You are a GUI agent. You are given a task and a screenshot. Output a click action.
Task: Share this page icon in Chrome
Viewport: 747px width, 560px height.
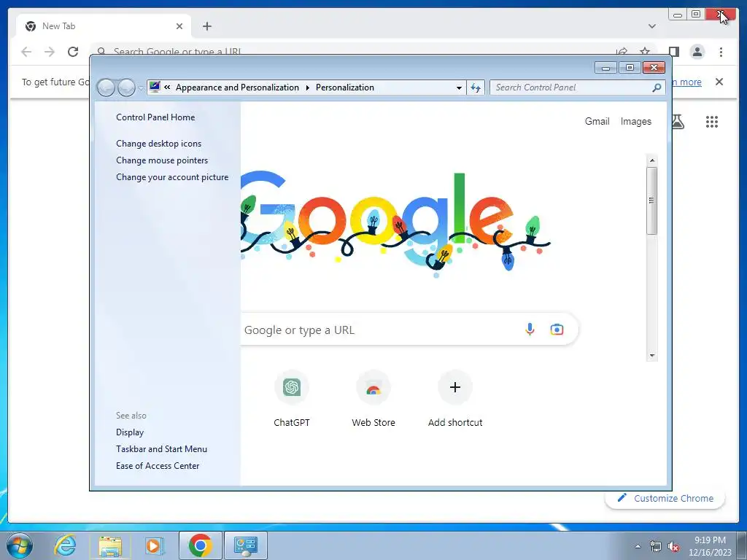point(622,51)
